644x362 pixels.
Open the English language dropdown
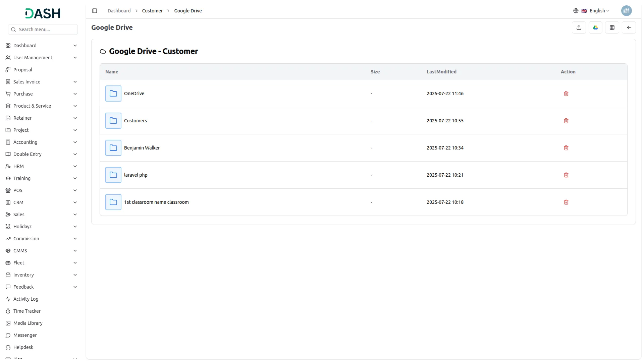(x=595, y=11)
